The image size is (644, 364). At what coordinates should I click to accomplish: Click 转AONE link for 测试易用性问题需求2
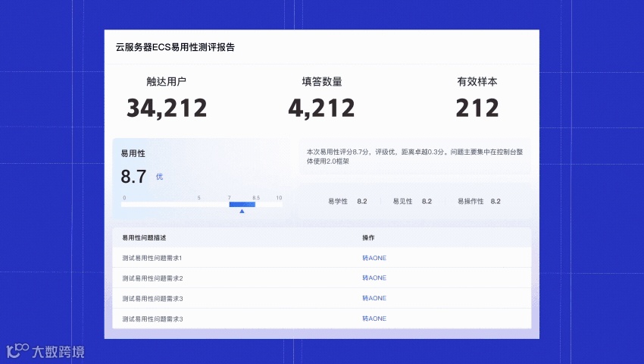point(374,278)
